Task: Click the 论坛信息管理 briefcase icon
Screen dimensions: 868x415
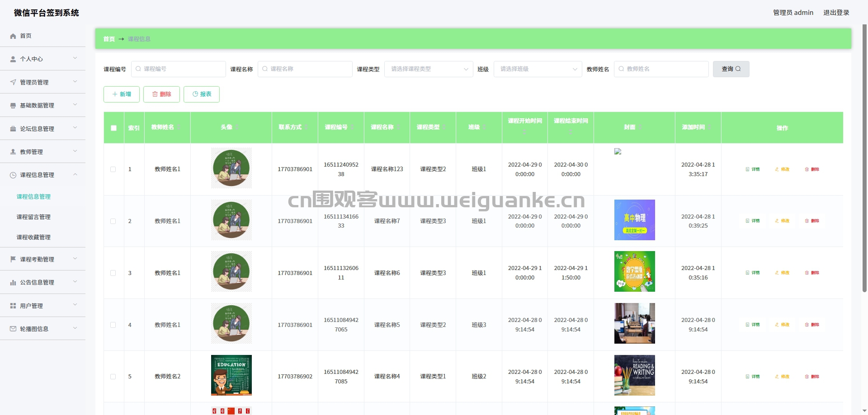Action: (13, 129)
